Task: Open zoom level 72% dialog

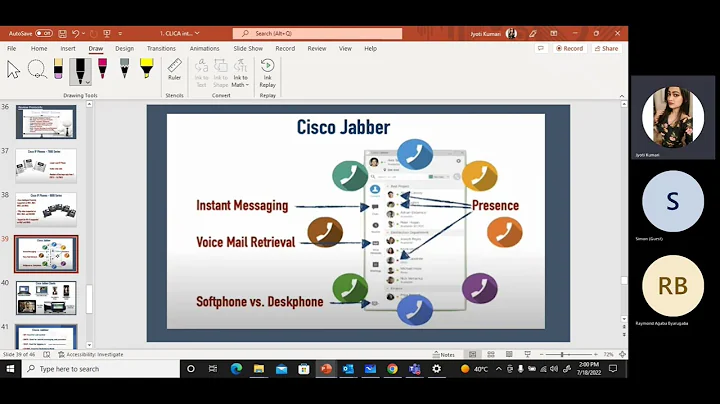Action: pos(608,354)
